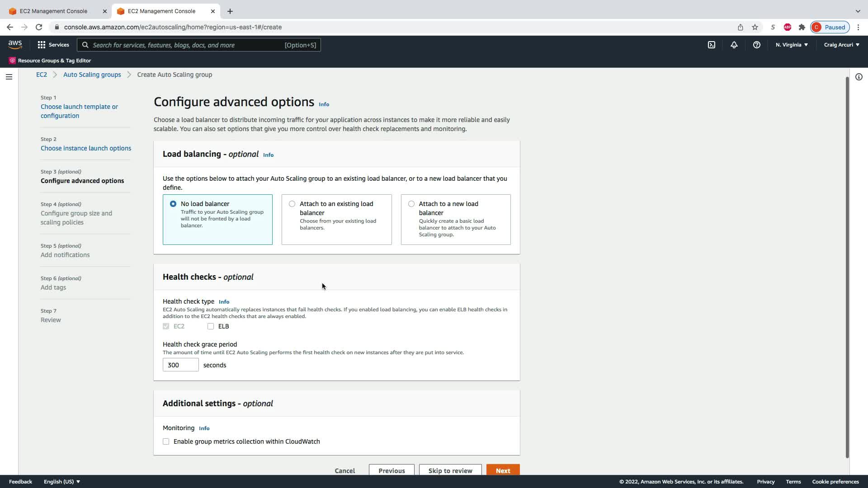Open the Craig Arcuri account dropdown
The height and width of the screenshot is (488, 868).
841,45
